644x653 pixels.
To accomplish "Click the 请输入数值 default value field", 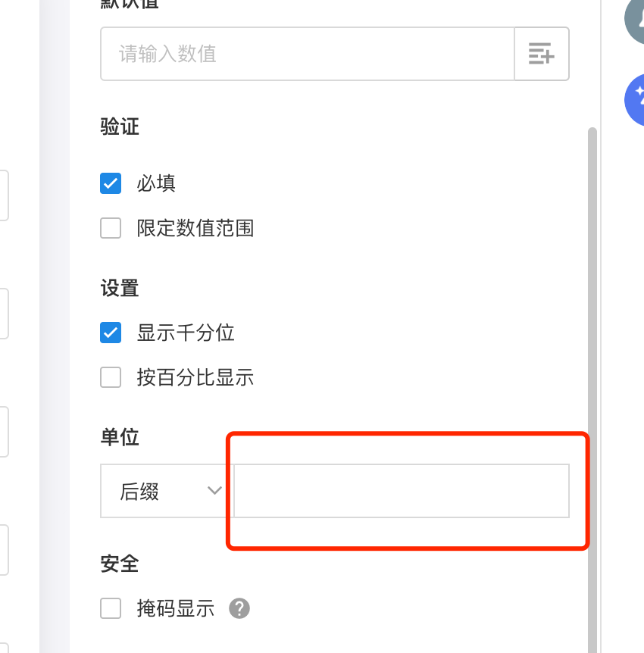I will pos(307,54).
